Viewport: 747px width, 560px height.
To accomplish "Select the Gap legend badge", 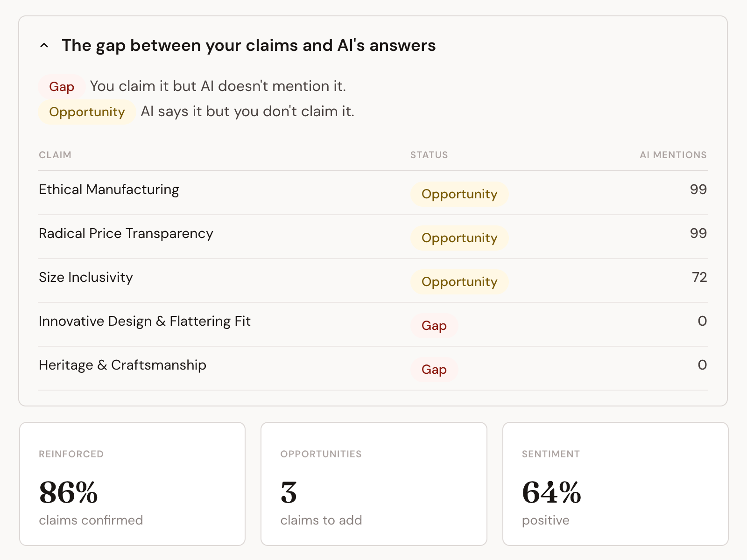I will tap(62, 87).
